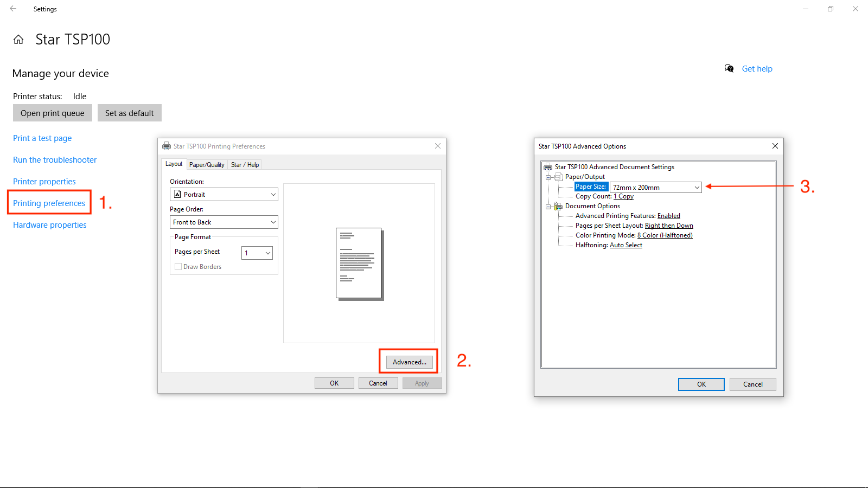The height and width of the screenshot is (488, 868).
Task: Open Run the troubleshooter link
Action: (55, 160)
